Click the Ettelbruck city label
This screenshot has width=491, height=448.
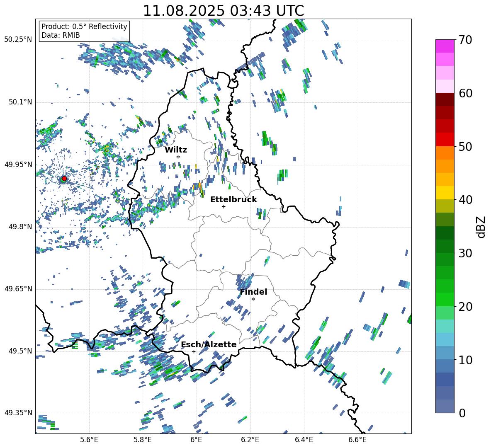(x=233, y=200)
